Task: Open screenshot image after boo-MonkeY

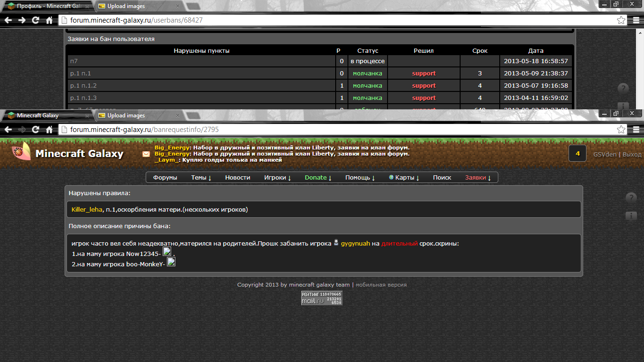Action: pyautogui.click(x=171, y=262)
